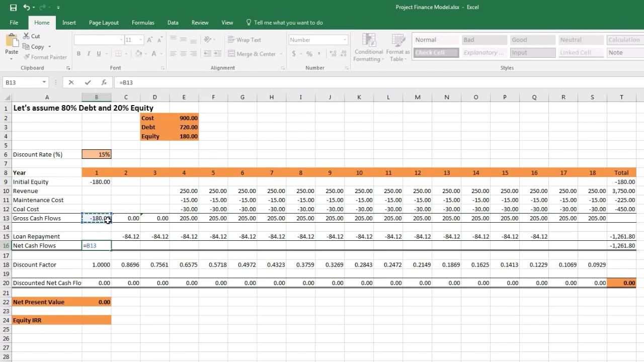Open the Number format dropdown
Viewport: 644px width, 362px height.
tap(345, 40)
